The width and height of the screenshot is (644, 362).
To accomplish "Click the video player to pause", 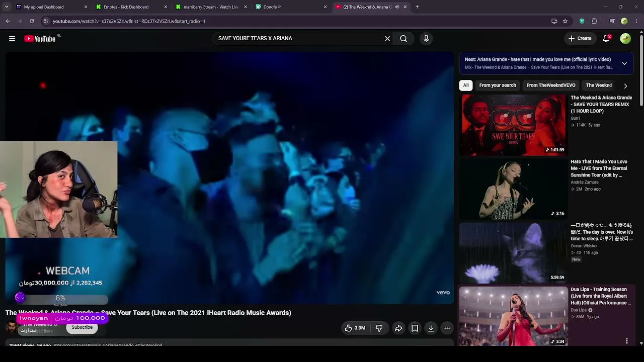I will coord(229,177).
